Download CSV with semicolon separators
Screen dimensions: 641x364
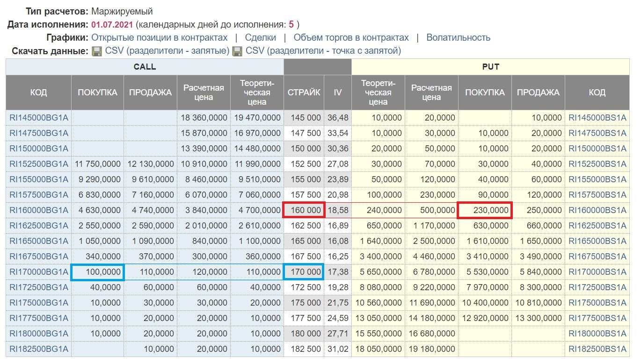point(323,50)
